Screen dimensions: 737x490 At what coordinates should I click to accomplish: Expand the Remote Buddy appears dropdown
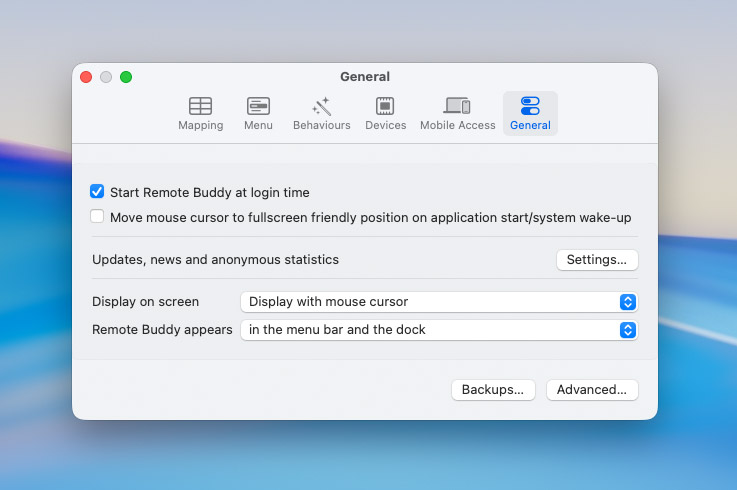(438, 329)
